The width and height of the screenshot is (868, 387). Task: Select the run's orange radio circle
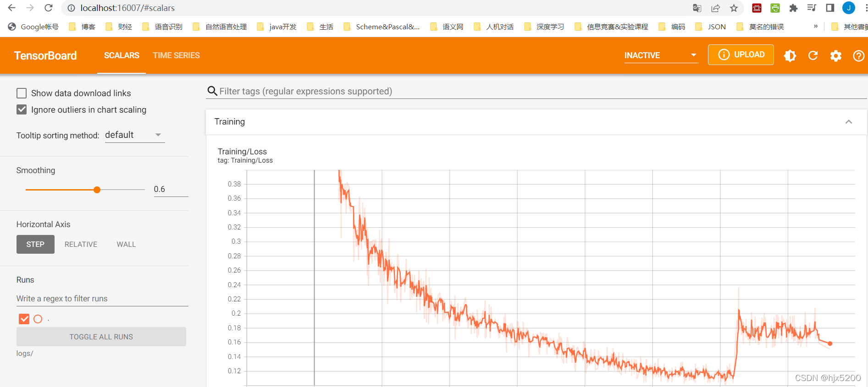pyautogui.click(x=38, y=319)
